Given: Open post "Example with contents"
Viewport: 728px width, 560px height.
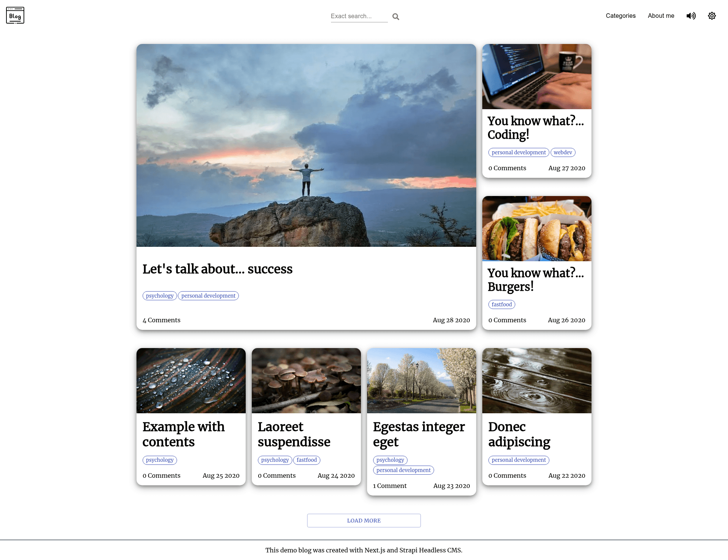Looking at the screenshot, I should [184, 434].
